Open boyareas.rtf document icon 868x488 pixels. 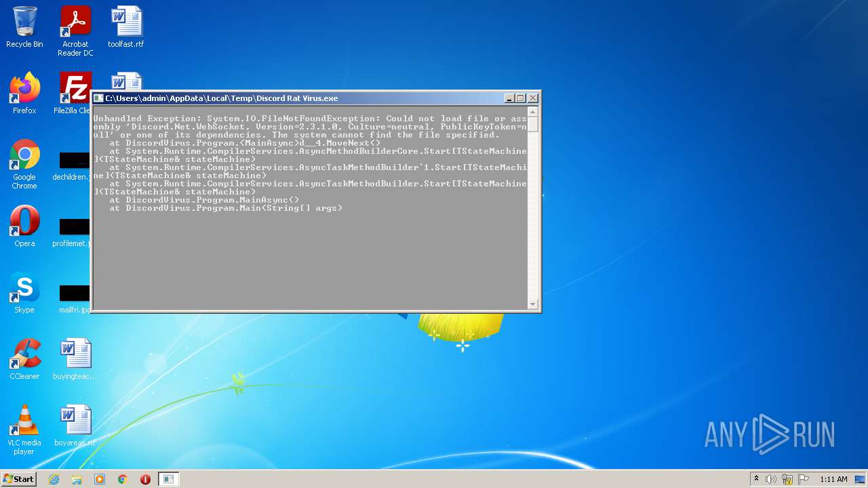coord(75,426)
